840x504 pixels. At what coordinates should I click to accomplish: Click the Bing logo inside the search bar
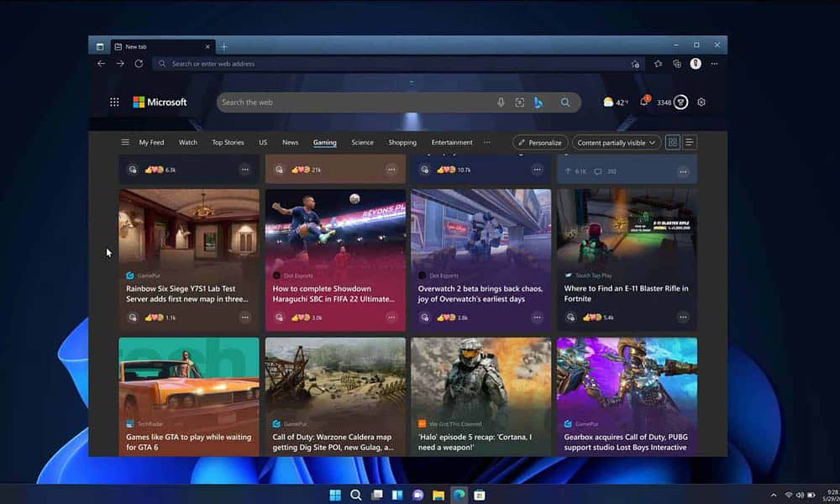point(539,102)
